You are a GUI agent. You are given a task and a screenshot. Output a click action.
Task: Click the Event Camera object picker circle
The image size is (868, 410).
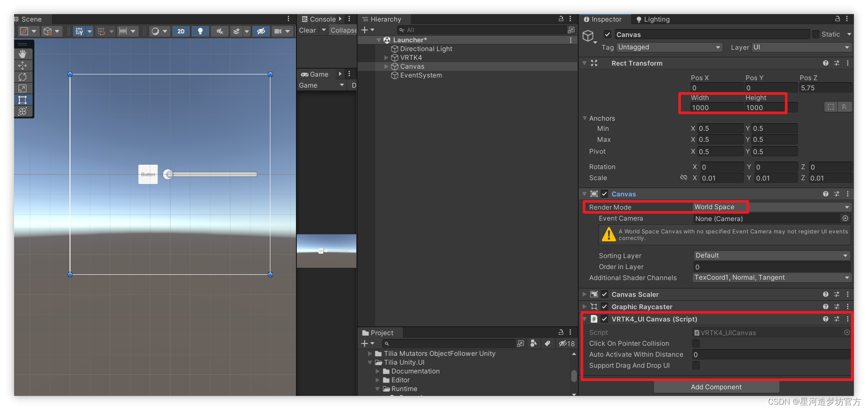[845, 218]
